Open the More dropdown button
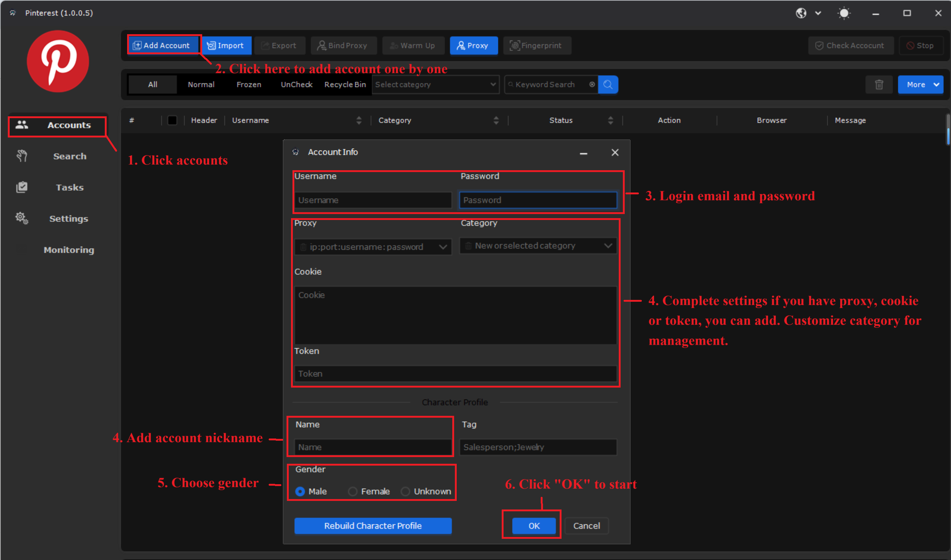 pos(920,84)
